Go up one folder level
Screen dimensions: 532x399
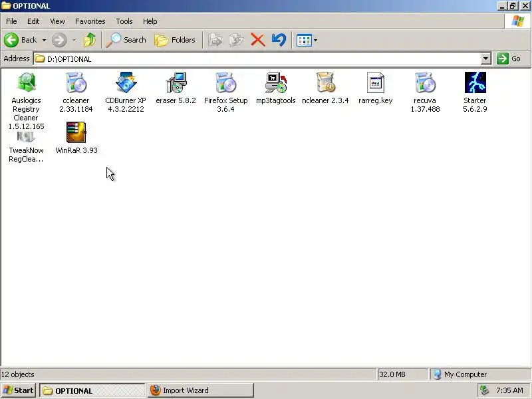pos(90,40)
